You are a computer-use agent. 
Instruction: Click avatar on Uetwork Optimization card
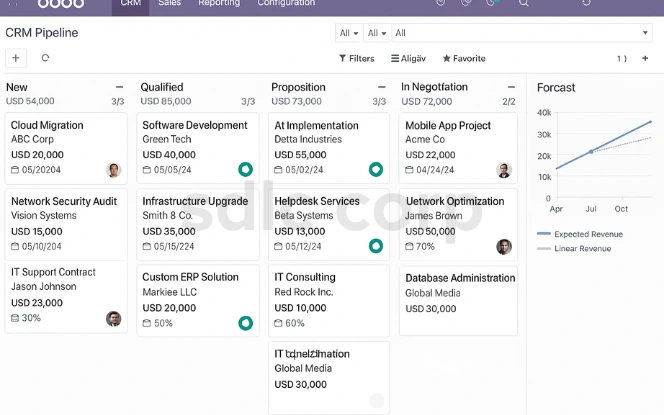coord(504,246)
